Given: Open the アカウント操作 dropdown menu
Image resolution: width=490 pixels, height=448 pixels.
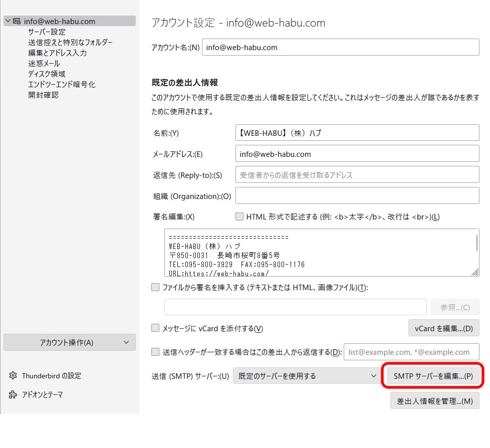Looking at the screenshot, I should 70,343.
